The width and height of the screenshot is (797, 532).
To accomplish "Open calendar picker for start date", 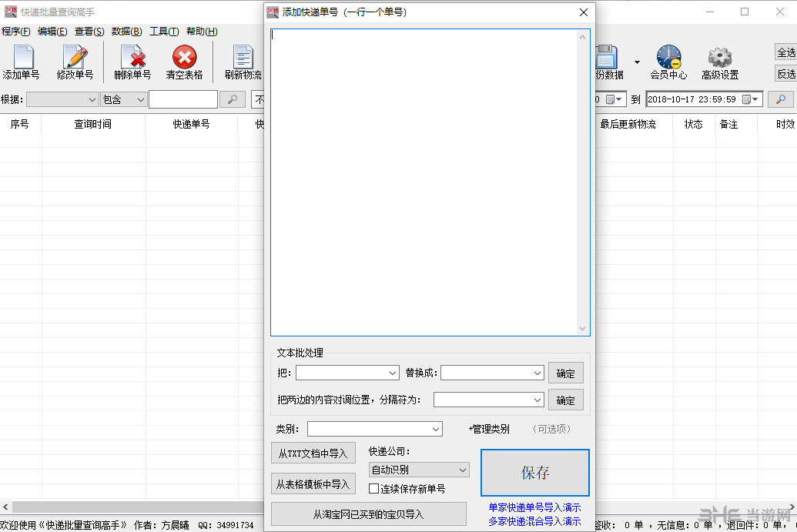I will point(614,99).
